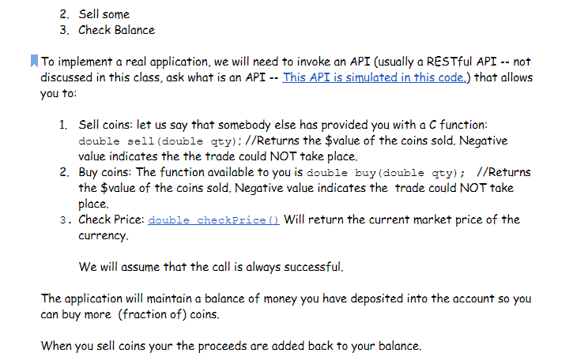Screen dimensions: 588x364
Task: Click paragraph starting "The application will maintain"
Action: click(285, 298)
